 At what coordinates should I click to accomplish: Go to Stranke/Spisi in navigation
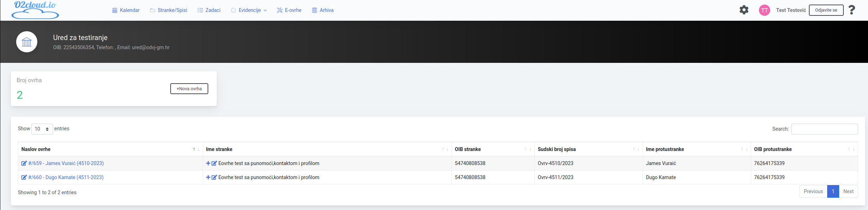169,10
